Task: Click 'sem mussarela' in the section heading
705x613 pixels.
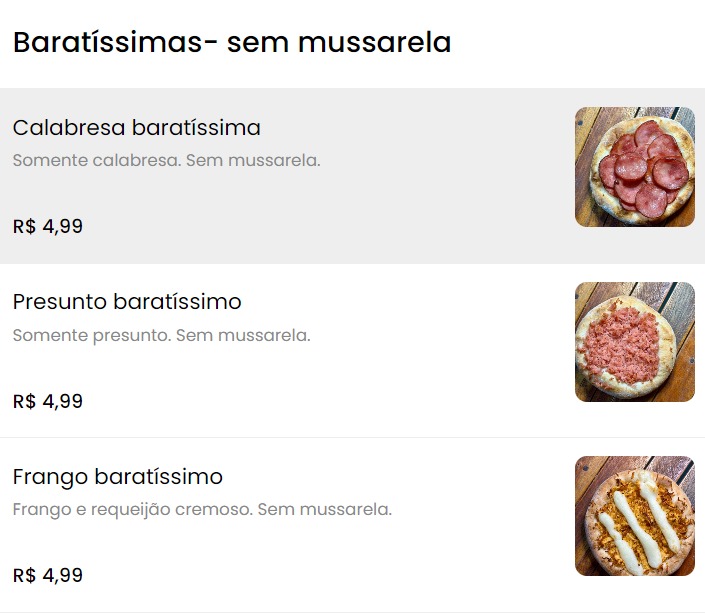Action: (339, 43)
